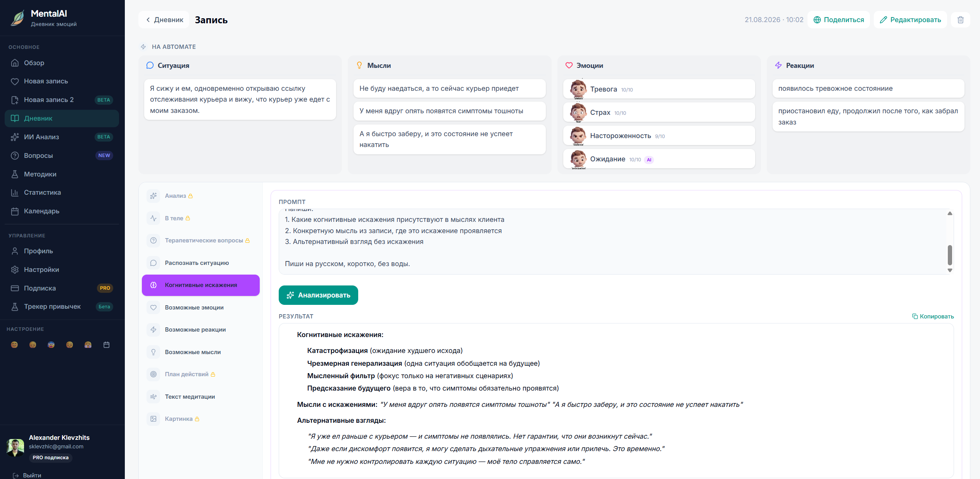Open Подписка PRO page
Screen dimensions: 980x479
(62, 288)
